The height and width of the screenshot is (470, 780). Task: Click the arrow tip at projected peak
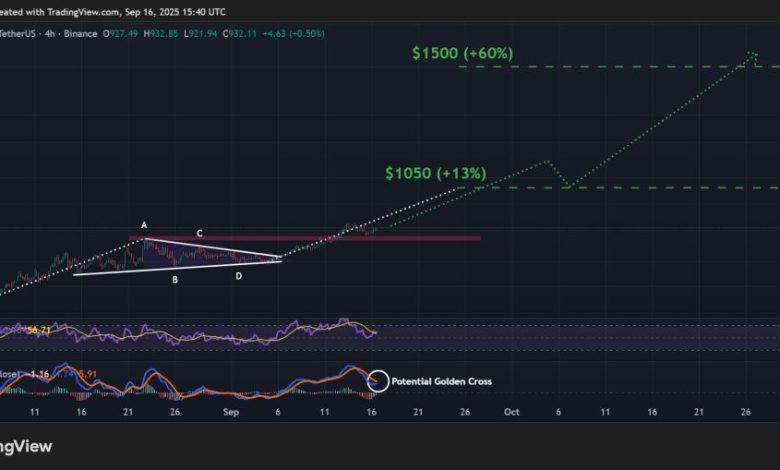pyautogui.click(x=751, y=55)
